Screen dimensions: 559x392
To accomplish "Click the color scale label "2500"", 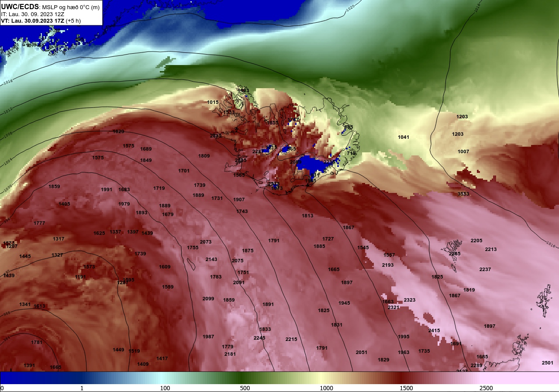I will [486, 389].
